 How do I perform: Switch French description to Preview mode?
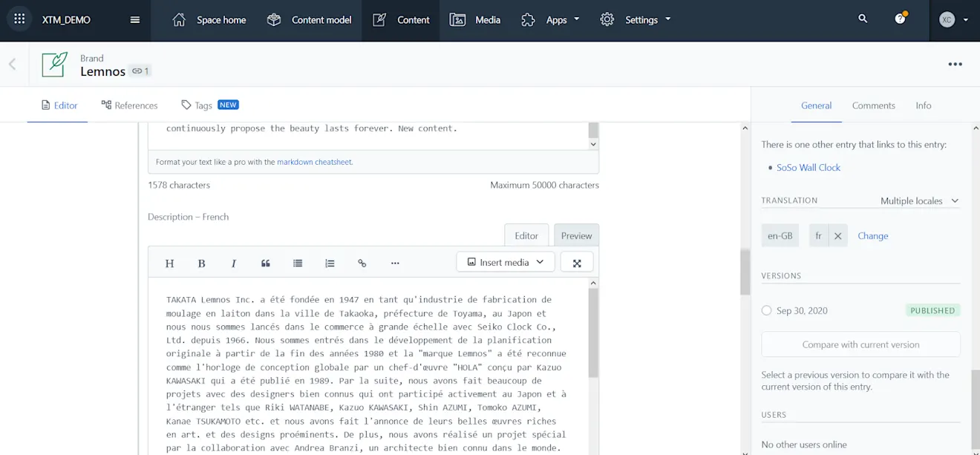(x=576, y=235)
